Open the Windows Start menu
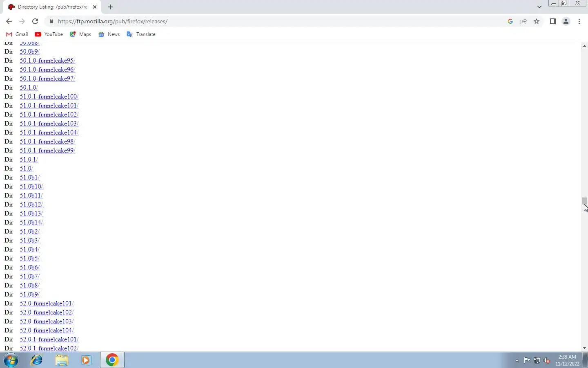Viewport: 588px width, 368px height. pos(11,360)
